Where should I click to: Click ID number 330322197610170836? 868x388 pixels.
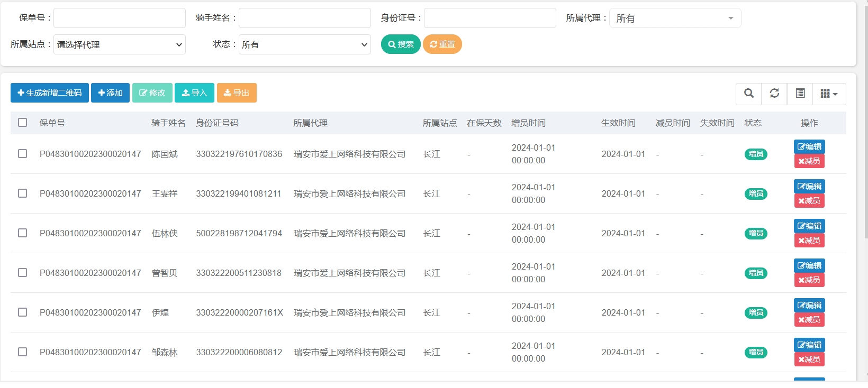(x=239, y=154)
